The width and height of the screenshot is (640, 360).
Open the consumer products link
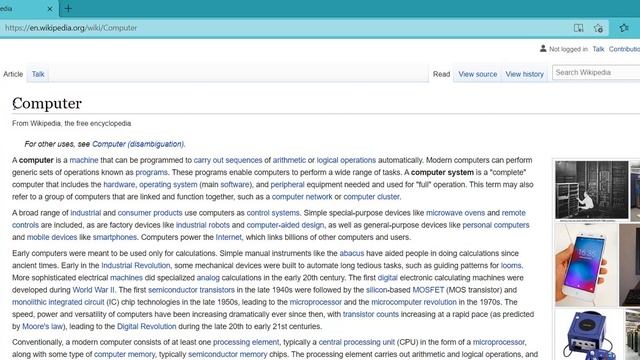pos(150,213)
